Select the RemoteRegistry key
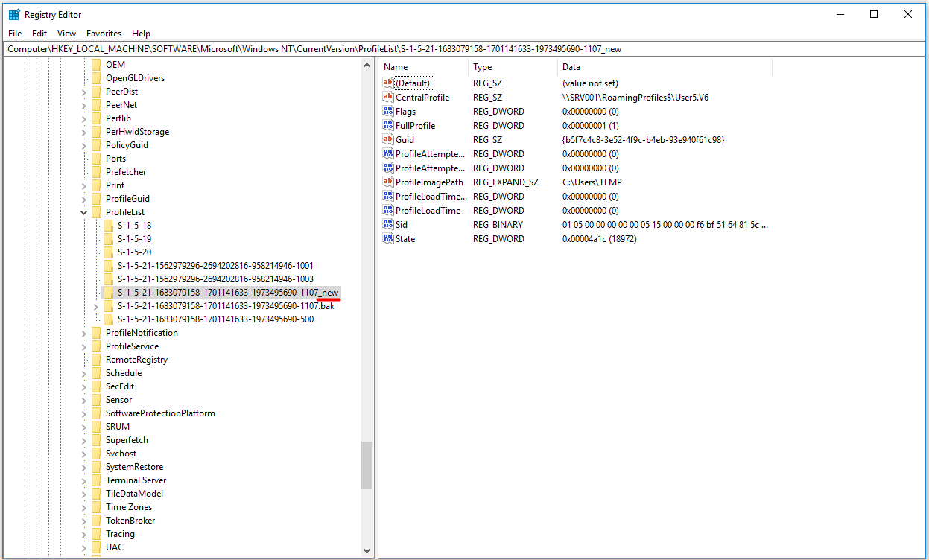The height and width of the screenshot is (560, 929). [x=136, y=360]
